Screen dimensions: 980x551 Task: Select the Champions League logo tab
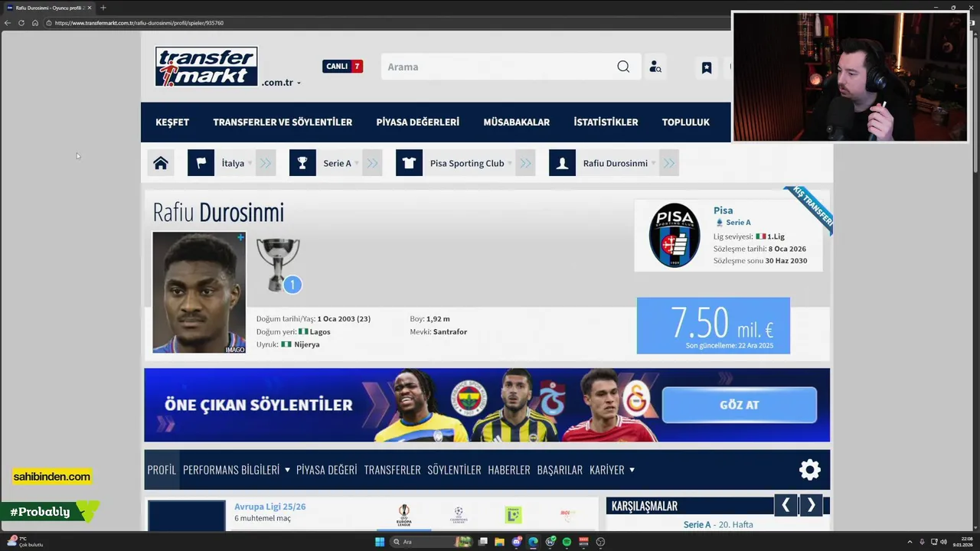point(459,515)
